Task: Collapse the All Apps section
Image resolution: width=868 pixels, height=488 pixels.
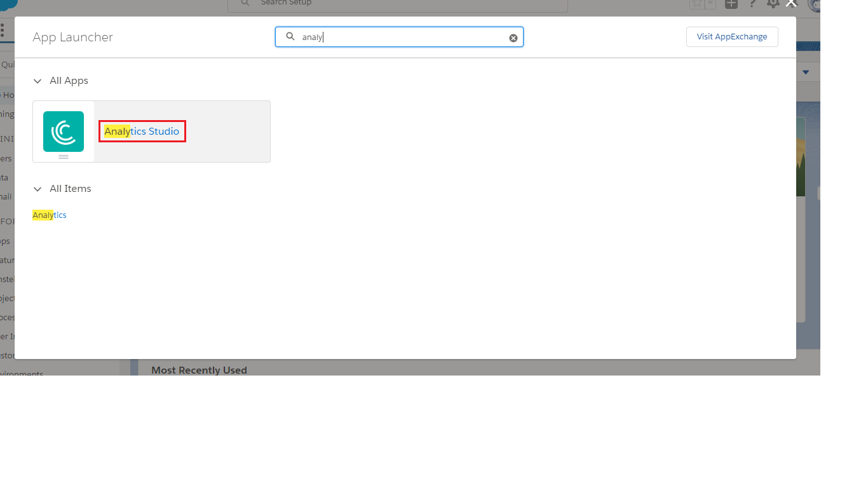Action: click(x=37, y=81)
